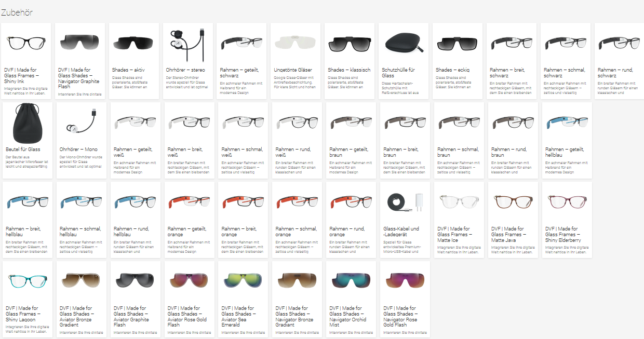Open Rahmen – schmal, orange product
Viewport: 644px width, 339px height.
tap(297, 220)
